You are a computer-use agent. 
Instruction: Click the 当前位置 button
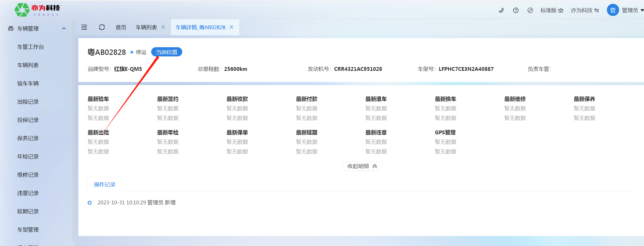coord(166,52)
